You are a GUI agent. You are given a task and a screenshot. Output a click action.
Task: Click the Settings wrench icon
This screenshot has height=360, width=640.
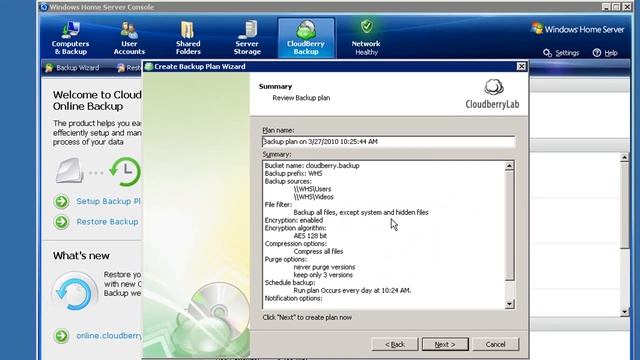tap(547, 53)
